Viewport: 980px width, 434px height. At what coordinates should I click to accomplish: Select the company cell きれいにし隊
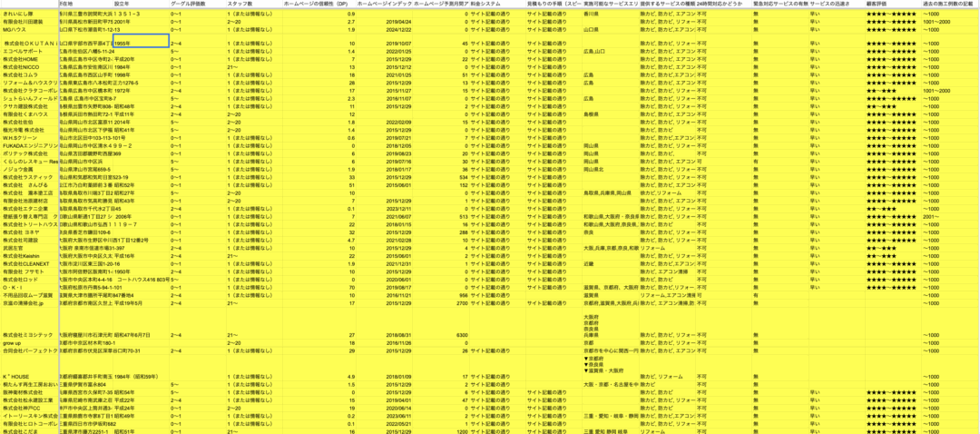point(29,14)
